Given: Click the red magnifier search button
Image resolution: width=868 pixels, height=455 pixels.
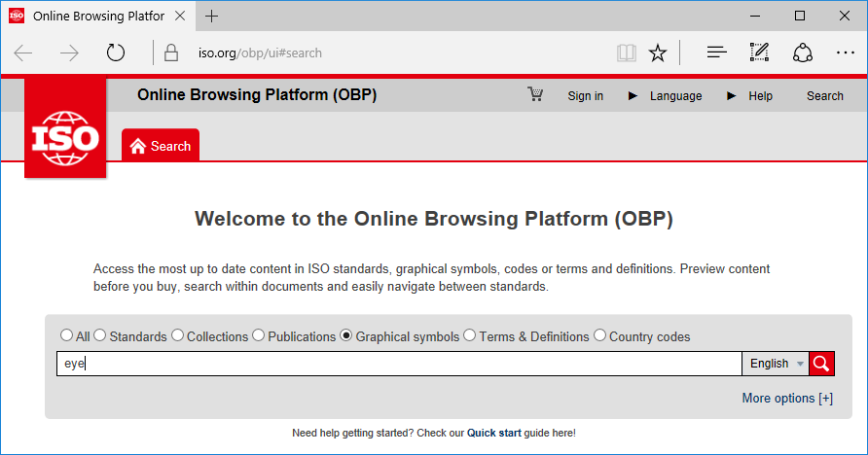Looking at the screenshot, I should [821, 364].
